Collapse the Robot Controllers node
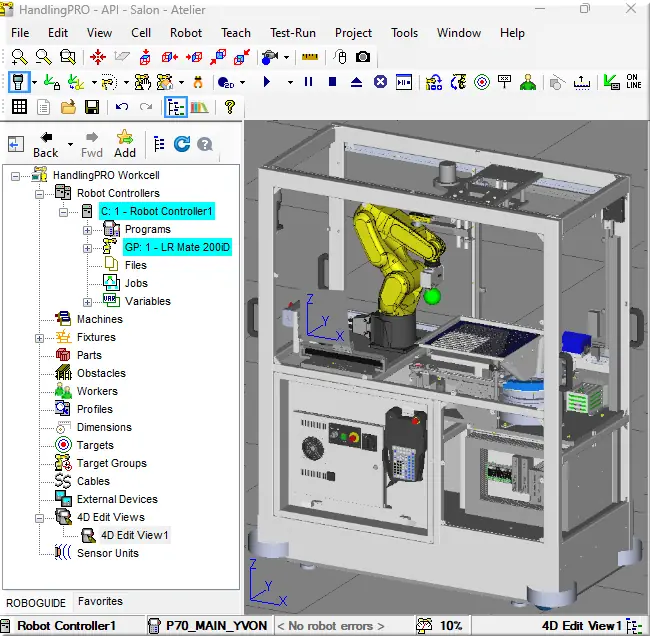The width and height of the screenshot is (650, 636). (39, 194)
